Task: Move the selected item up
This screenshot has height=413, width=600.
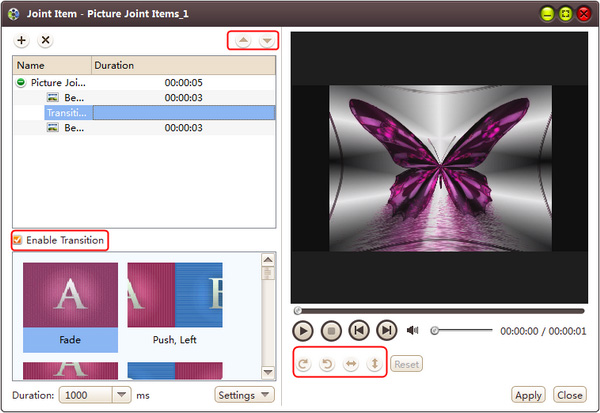Action: tap(243, 41)
